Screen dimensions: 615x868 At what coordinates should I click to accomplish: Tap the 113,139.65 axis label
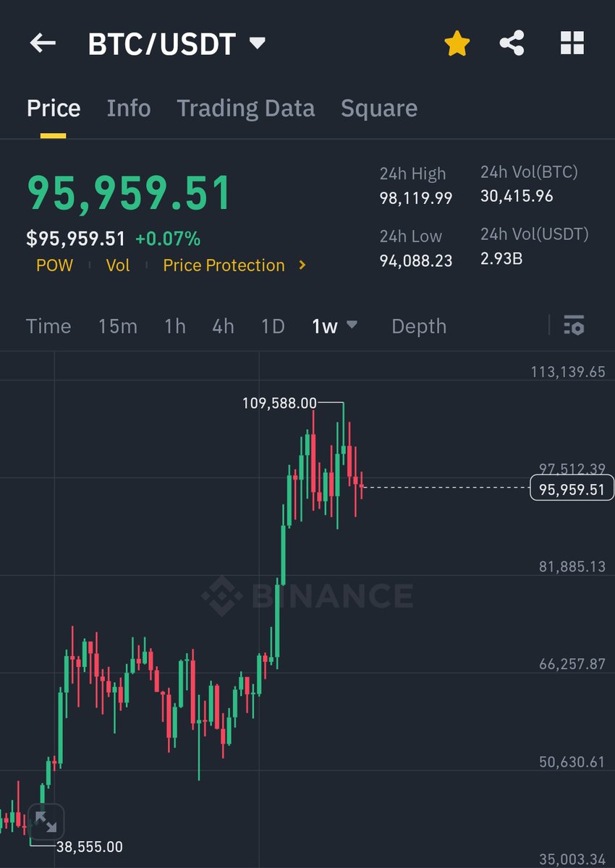(x=568, y=372)
